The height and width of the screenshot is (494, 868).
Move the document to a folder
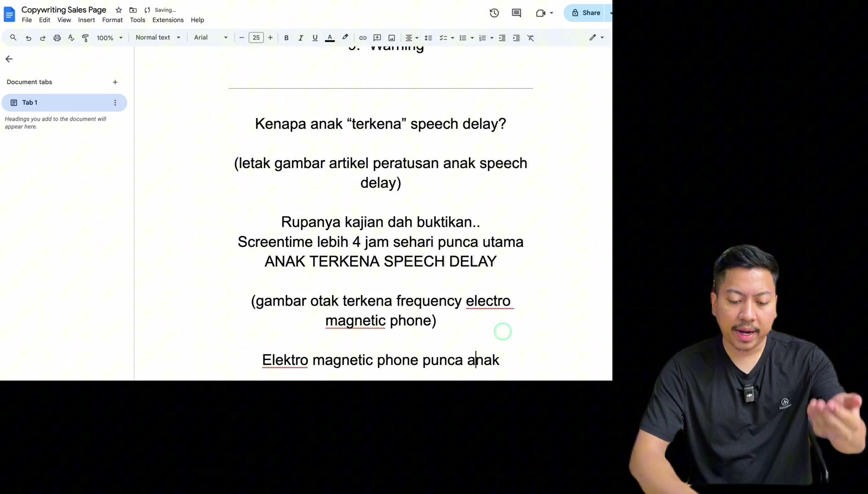click(x=133, y=10)
